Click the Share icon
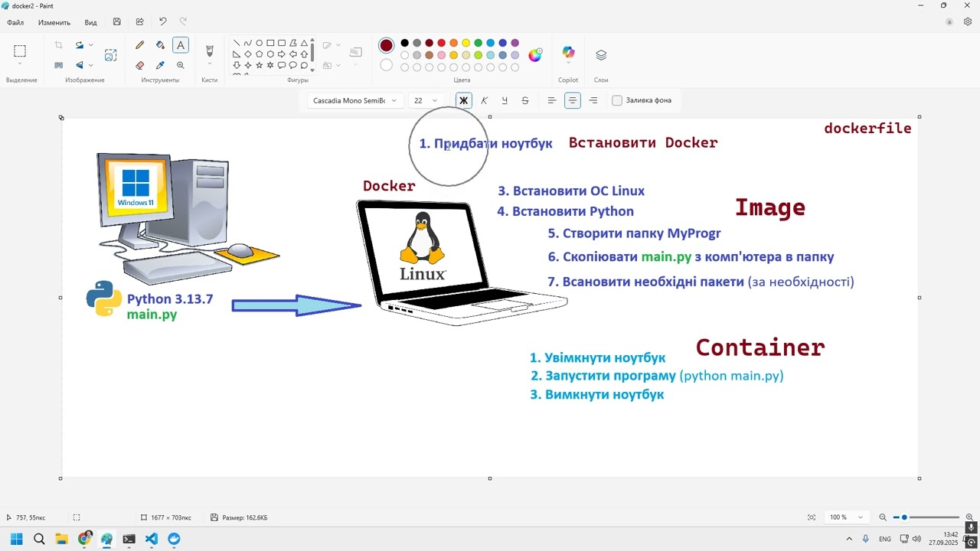This screenshot has height=551, width=980. point(139,22)
